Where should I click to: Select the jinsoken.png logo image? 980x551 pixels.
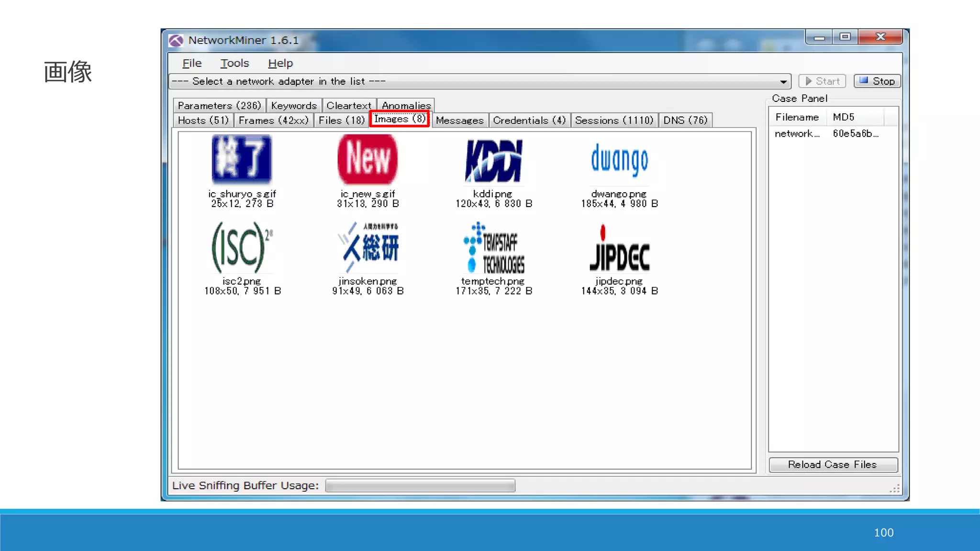367,247
